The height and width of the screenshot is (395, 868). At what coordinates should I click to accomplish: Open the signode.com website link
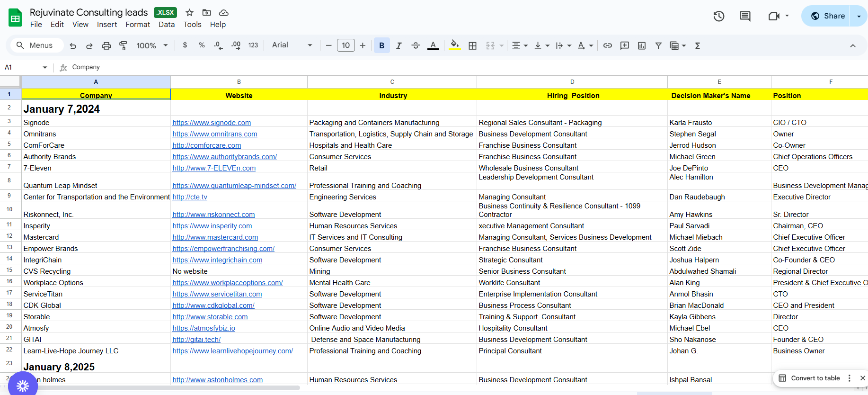click(212, 123)
